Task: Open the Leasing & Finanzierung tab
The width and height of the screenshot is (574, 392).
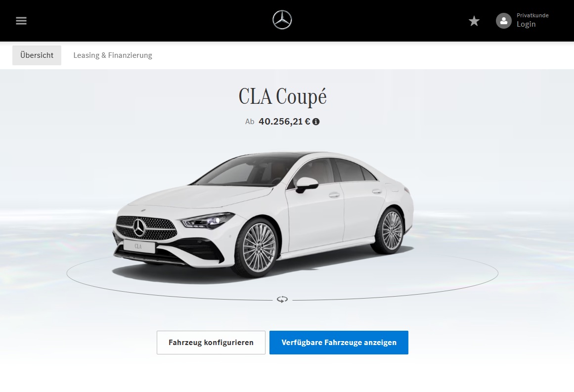Action: 113,55
